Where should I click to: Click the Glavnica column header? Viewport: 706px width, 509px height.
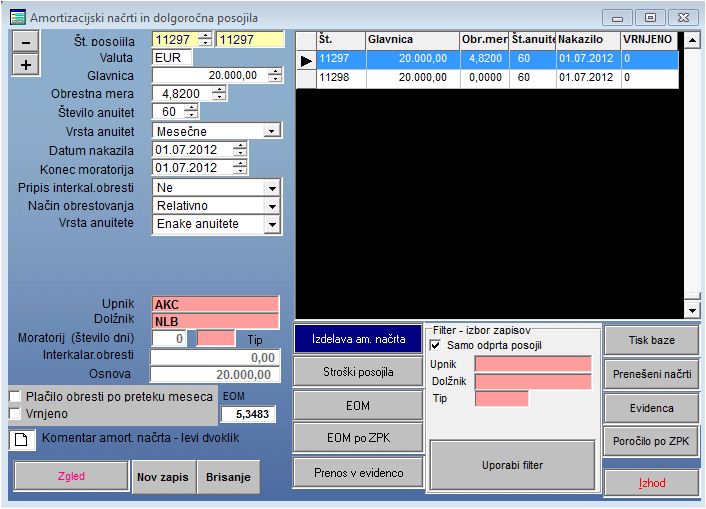click(410, 39)
